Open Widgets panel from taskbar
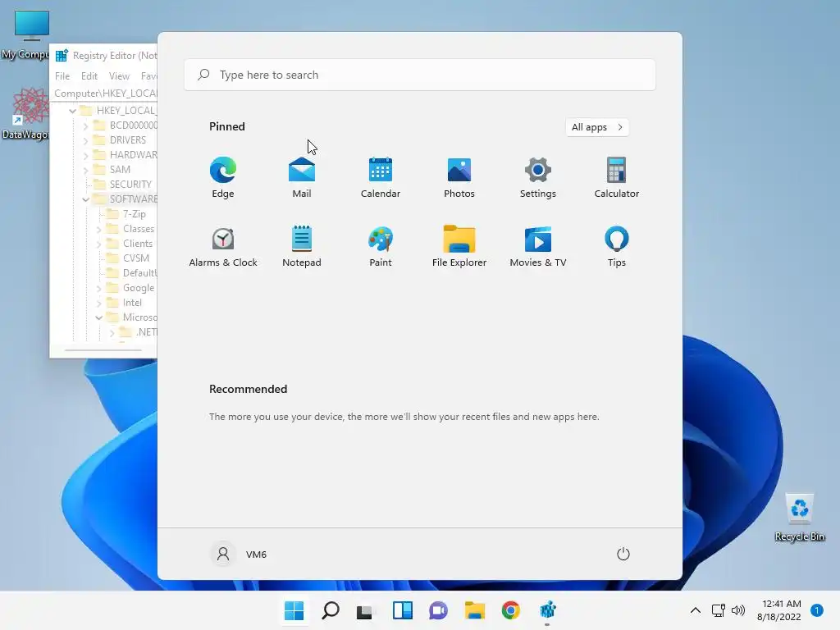The height and width of the screenshot is (630, 840). (402, 610)
